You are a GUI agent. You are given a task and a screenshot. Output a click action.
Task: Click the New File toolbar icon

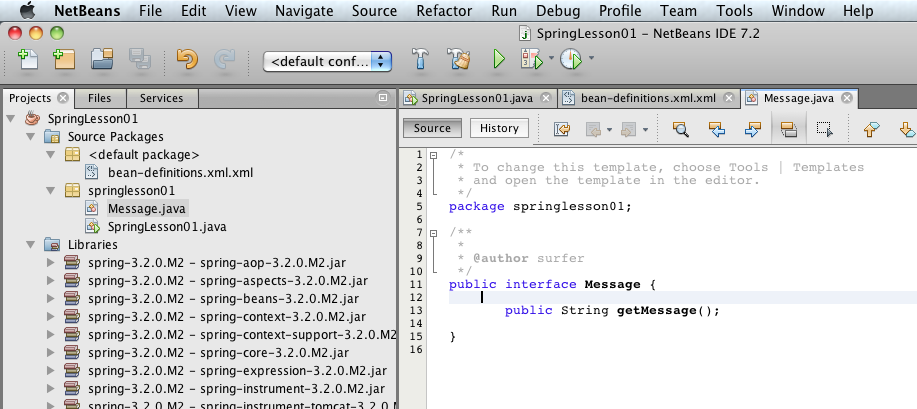(27, 59)
